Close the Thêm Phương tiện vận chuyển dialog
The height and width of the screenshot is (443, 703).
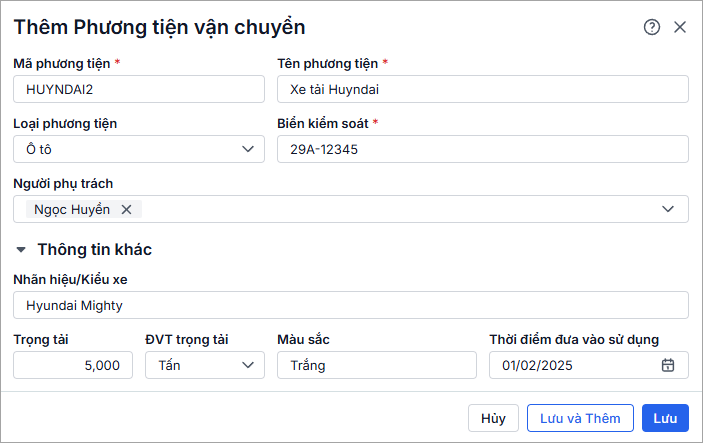(680, 27)
